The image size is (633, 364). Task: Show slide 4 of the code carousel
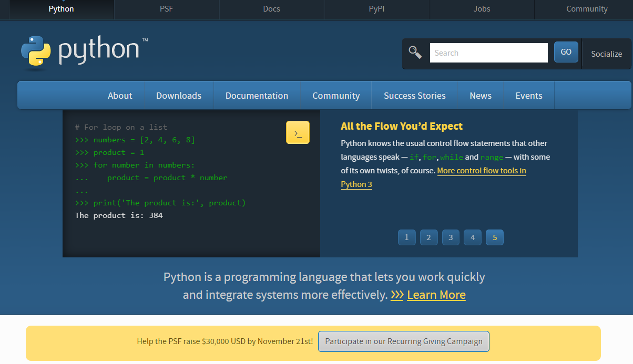coord(473,237)
